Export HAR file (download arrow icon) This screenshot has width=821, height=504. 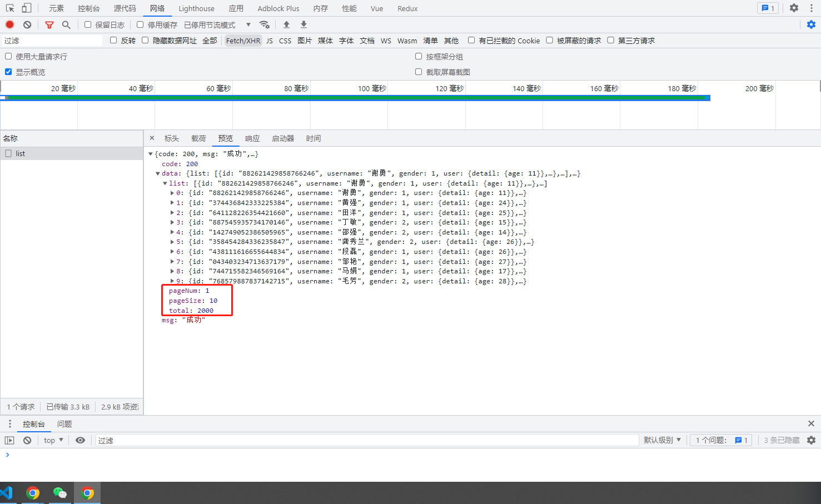click(x=303, y=24)
